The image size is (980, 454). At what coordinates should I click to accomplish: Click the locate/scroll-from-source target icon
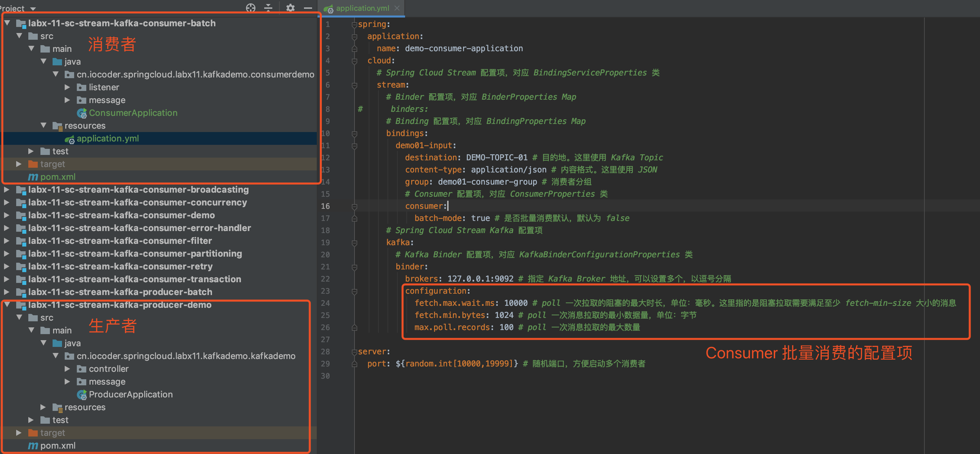(250, 8)
